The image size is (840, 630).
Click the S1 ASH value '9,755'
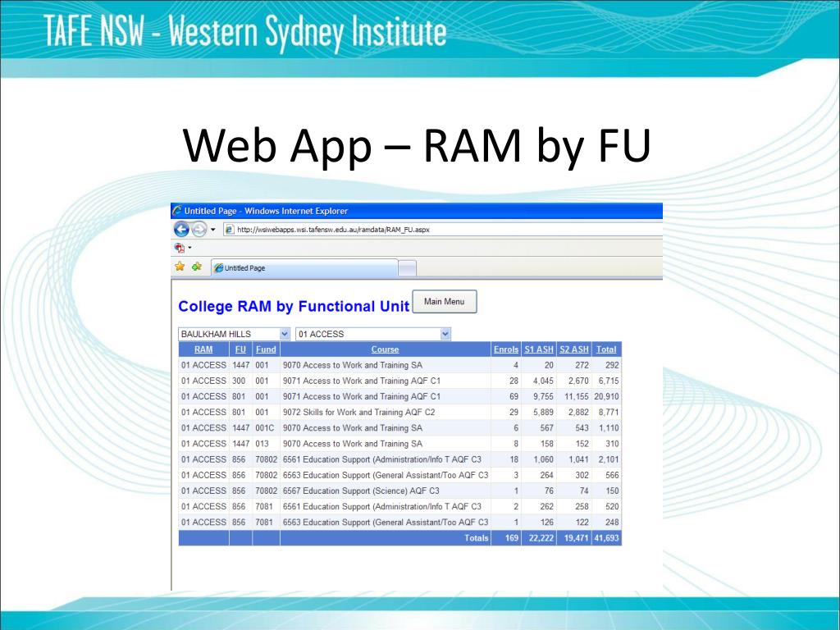point(543,397)
